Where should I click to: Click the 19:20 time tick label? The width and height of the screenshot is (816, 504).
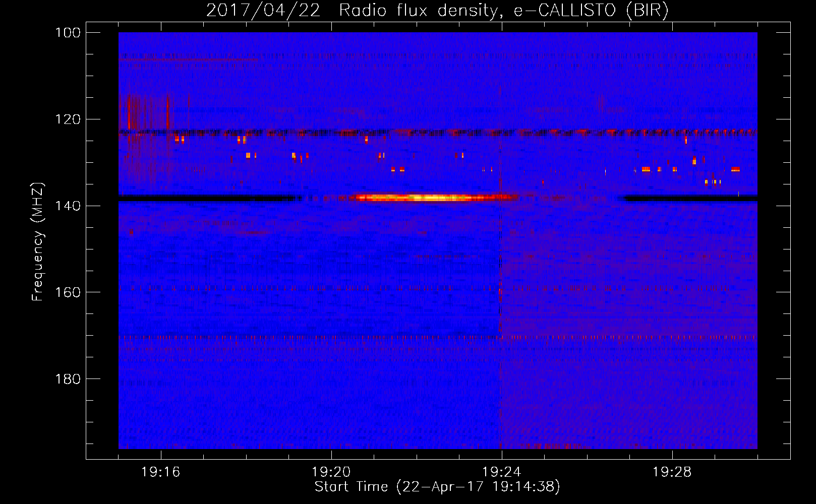[331, 472]
